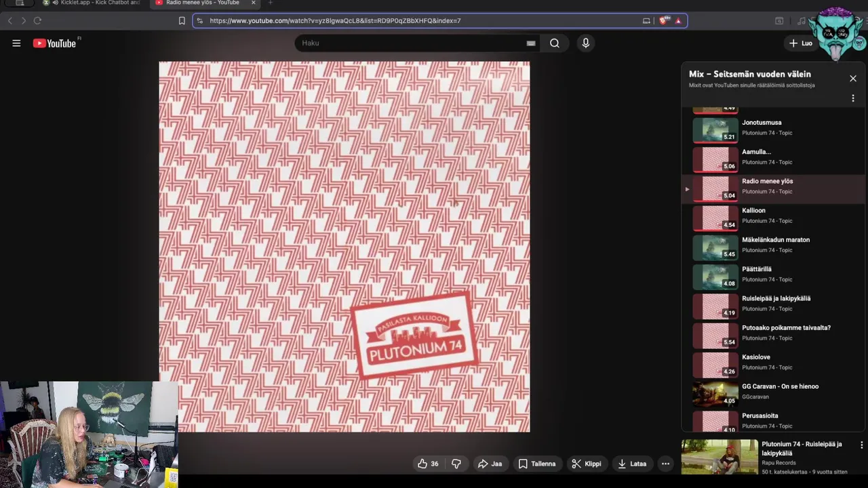
Task: Open options for recommended Plutonium 74 video
Action: (x=861, y=445)
